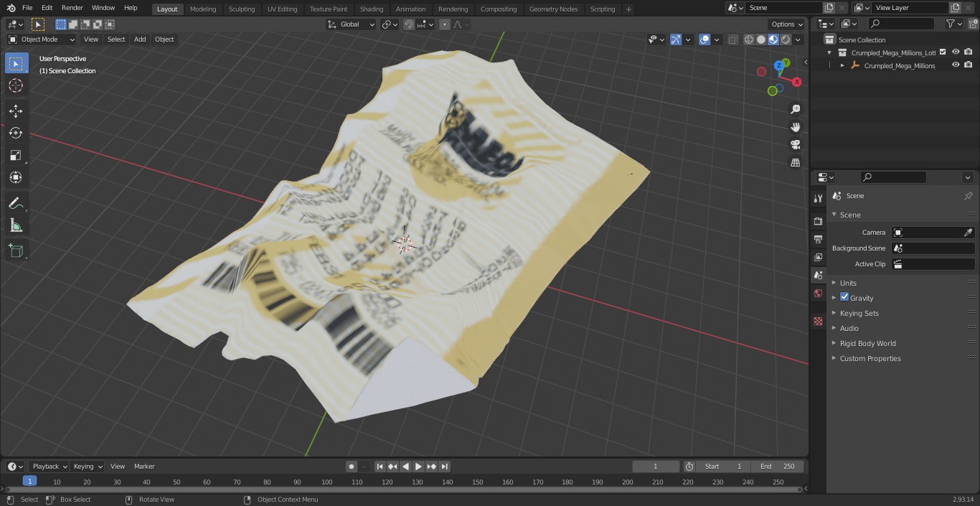Click the blue frame 1 playhead marker
The image size is (980, 506).
point(29,482)
